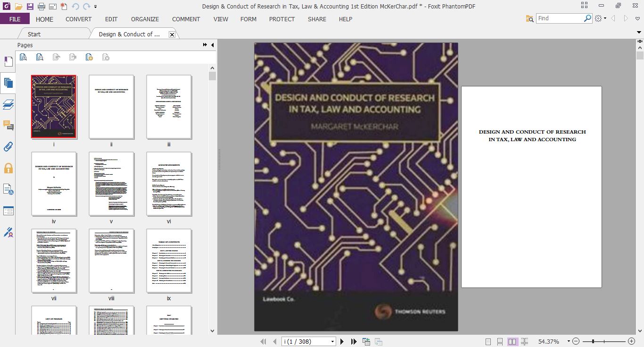Reduce page thumbnails with zoom-out icon

40,57
